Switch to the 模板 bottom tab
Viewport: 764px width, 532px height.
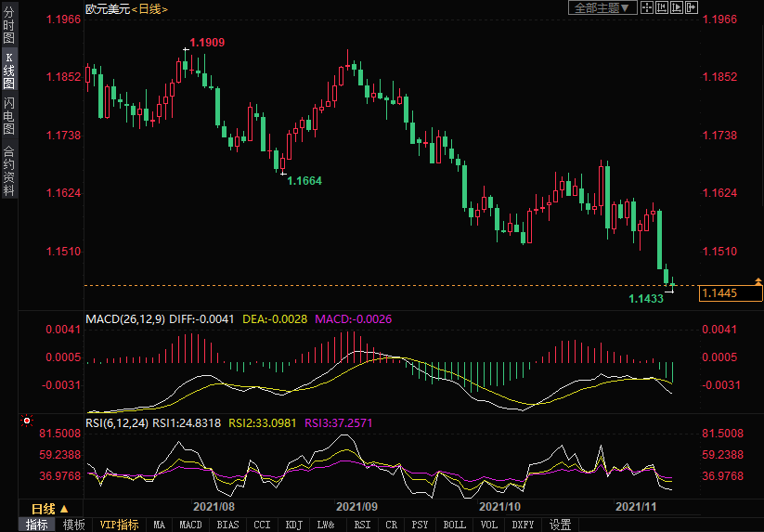pos(73,525)
